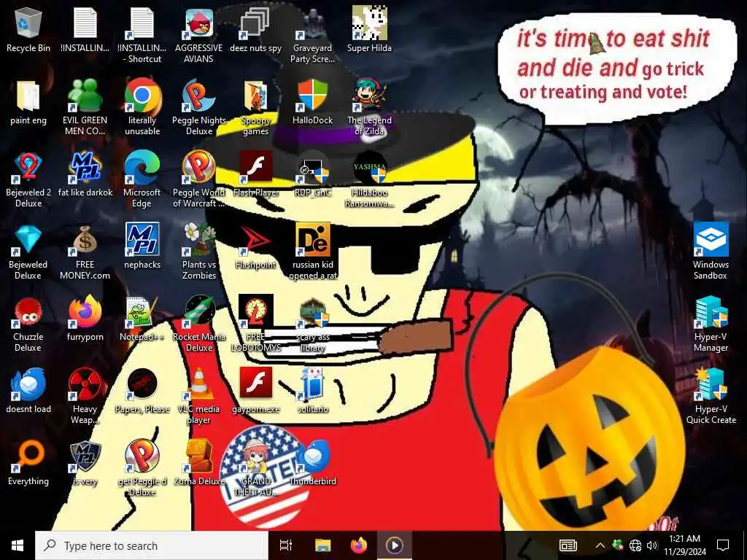Switch to the media player taskbar app
The height and width of the screenshot is (560, 747).
(395, 545)
